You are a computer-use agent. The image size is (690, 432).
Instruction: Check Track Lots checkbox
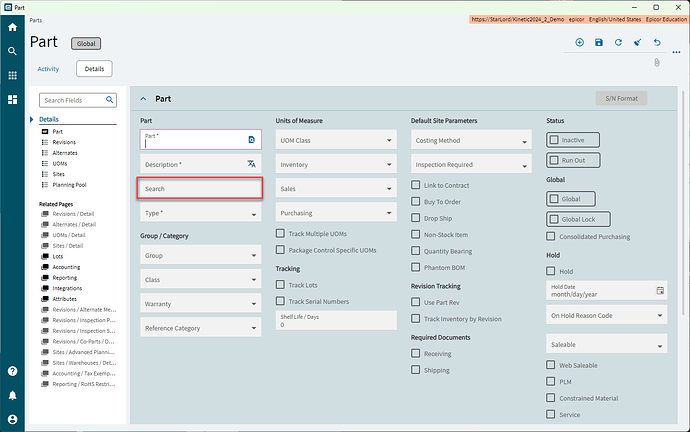pyautogui.click(x=280, y=285)
